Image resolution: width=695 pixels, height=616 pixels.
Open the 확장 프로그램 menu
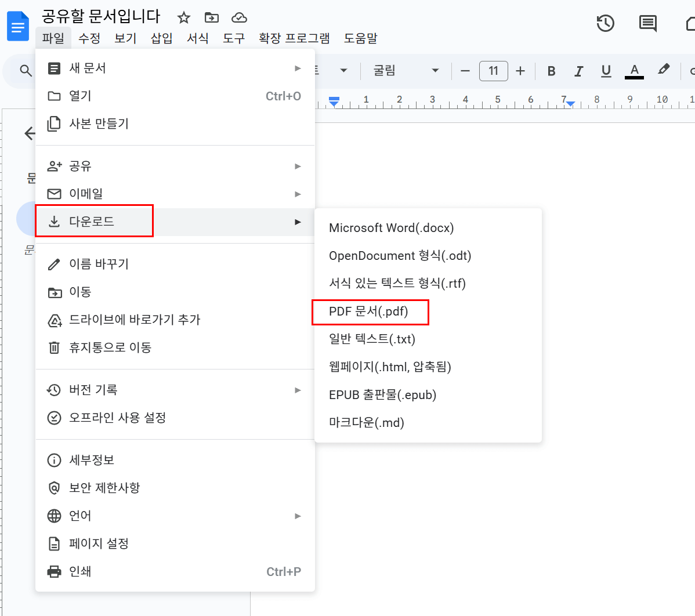pos(294,38)
